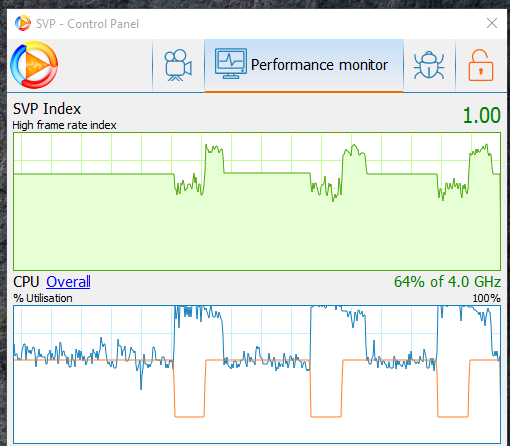Click inside the CPU utilisation graph
Viewport: 510px width, 446px height.
coord(257,375)
